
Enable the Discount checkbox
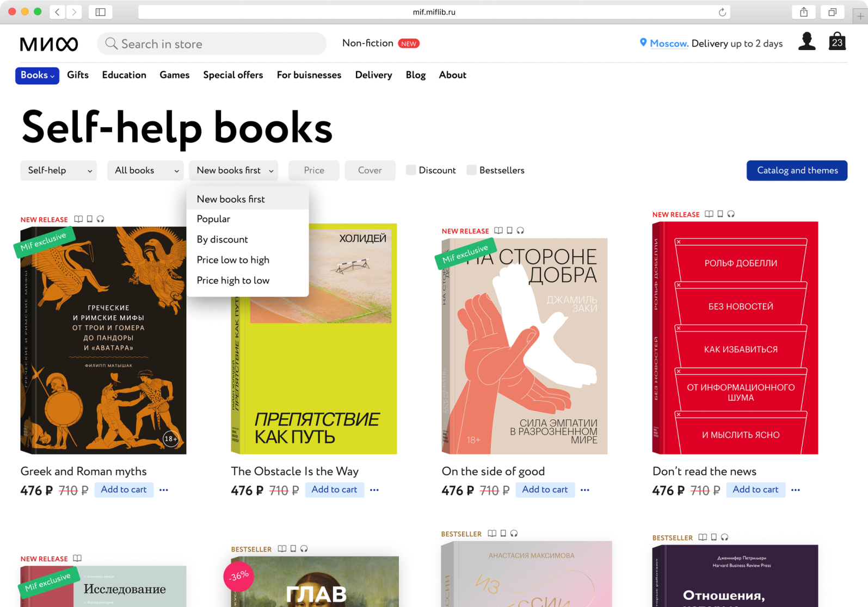tap(411, 170)
